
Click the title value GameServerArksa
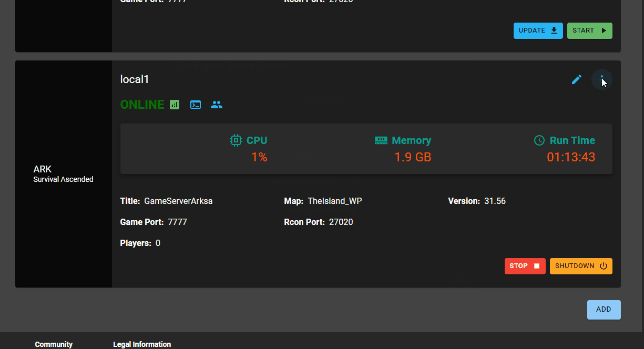point(179,201)
